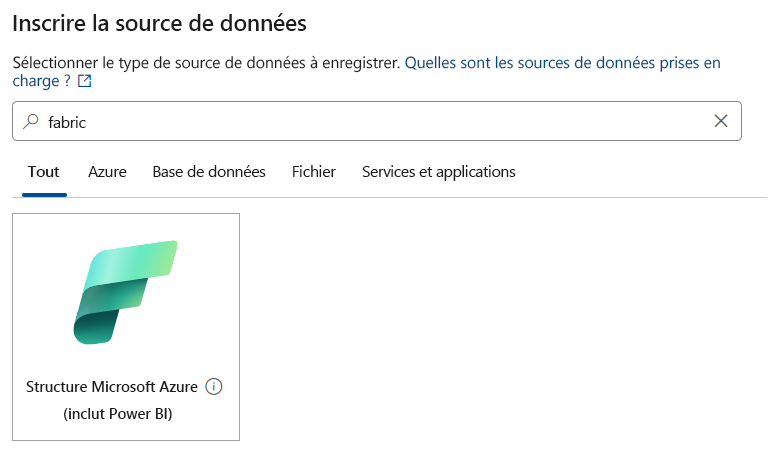Select the Microsoft Fabric logo tile
774x451 pixels.
[126, 327]
